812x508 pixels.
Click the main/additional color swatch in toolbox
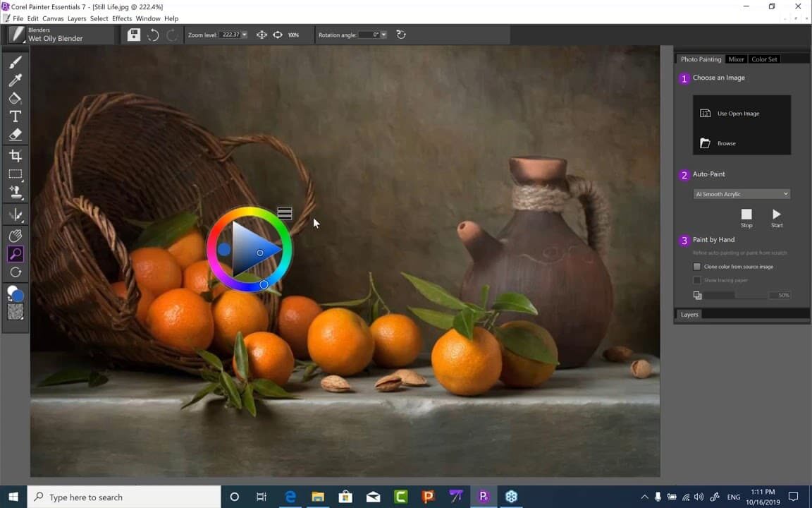point(16,294)
